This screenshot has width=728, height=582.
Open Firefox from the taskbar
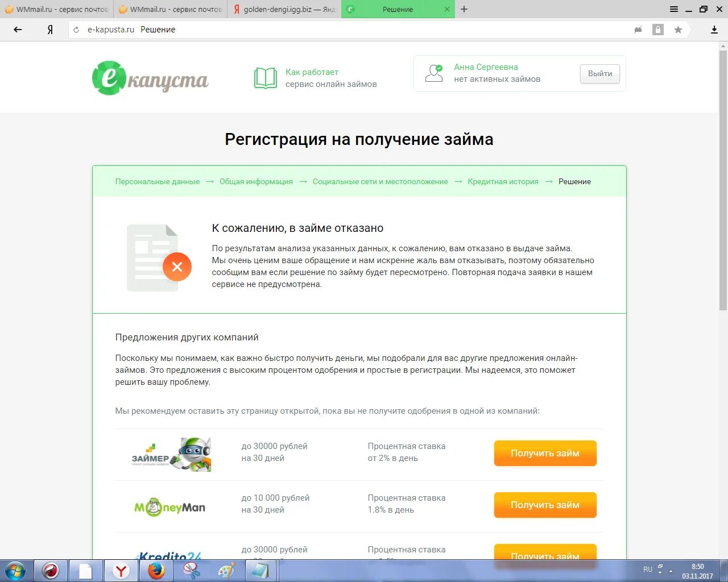click(156, 570)
